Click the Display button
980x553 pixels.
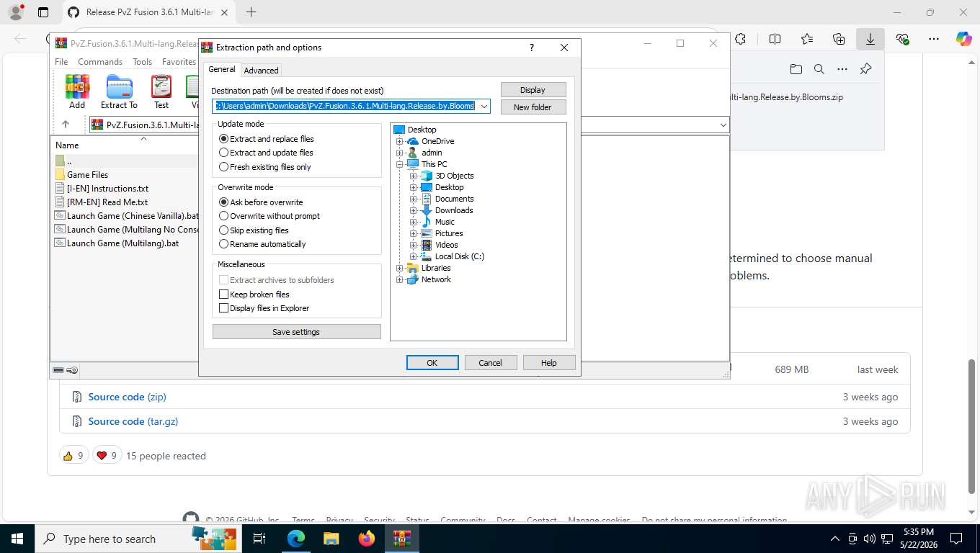pos(533,90)
